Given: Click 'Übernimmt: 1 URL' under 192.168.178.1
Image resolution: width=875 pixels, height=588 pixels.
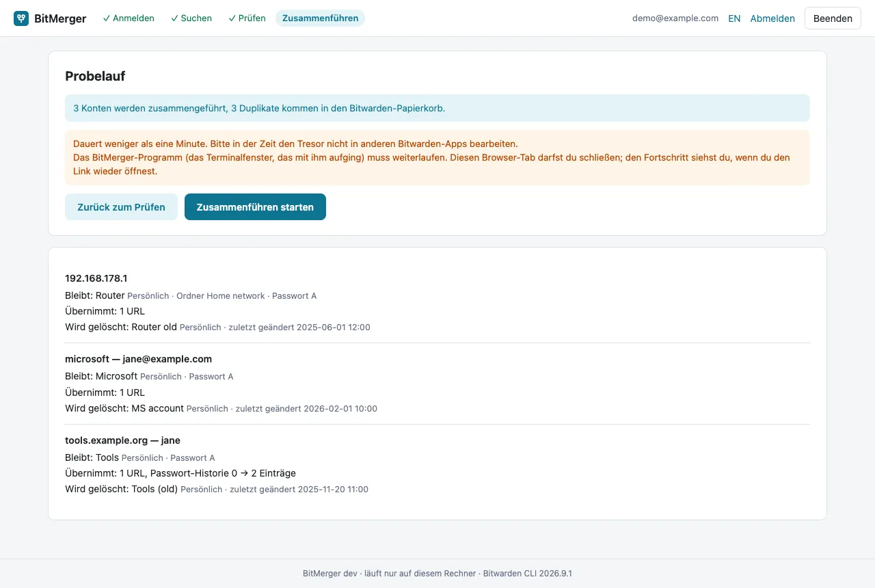Looking at the screenshot, I should (x=105, y=312).
